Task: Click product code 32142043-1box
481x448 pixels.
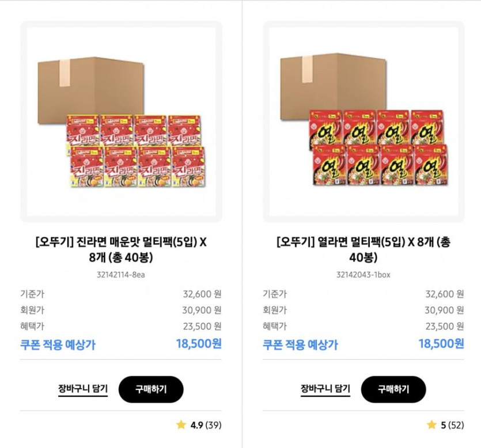Action: click(x=363, y=275)
